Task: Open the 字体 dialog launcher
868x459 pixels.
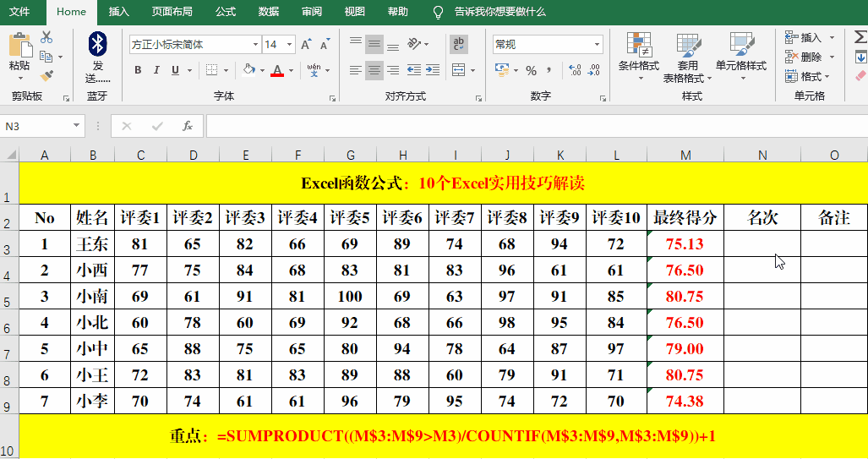Action: (332, 98)
